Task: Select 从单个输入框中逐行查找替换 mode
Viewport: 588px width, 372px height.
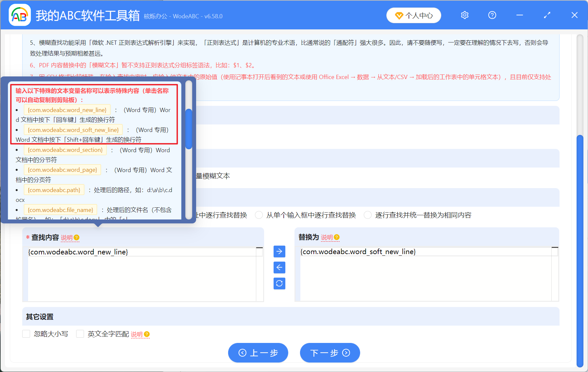Action: [259, 215]
